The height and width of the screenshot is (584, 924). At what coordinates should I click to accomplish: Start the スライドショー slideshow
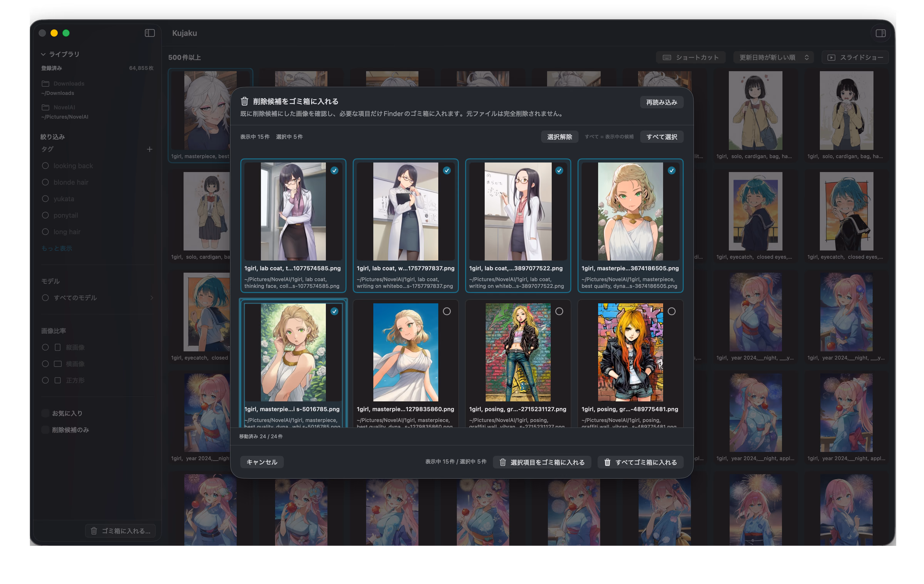[x=855, y=57]
